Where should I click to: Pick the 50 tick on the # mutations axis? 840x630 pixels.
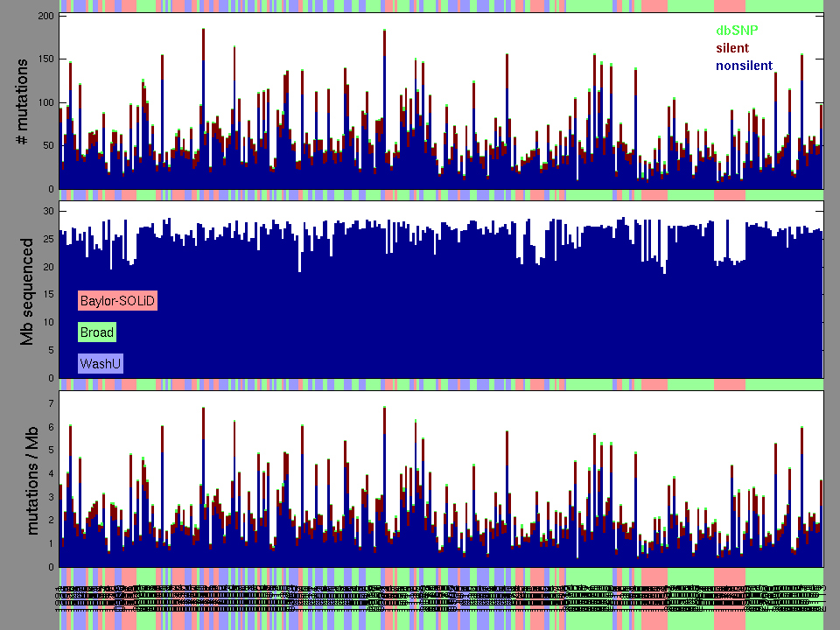46,145
